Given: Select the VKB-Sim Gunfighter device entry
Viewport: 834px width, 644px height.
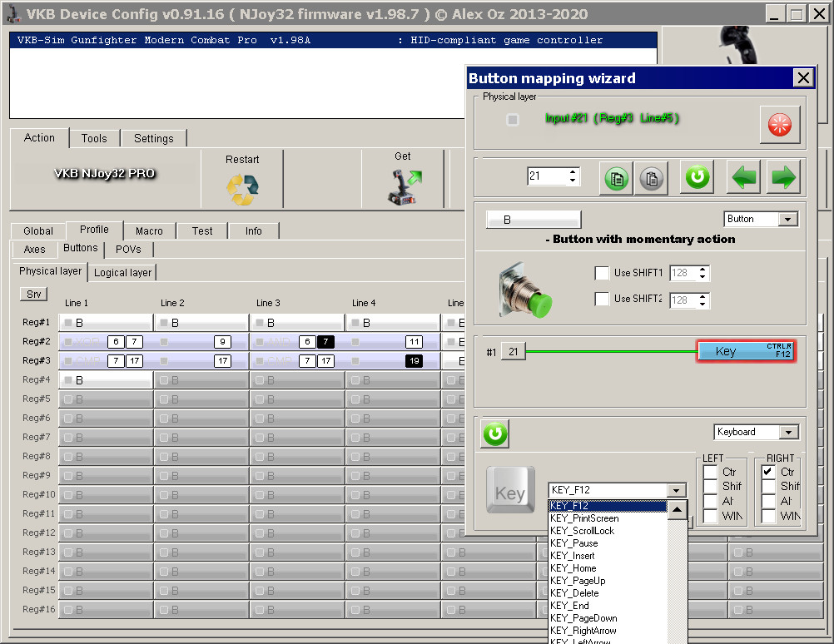Looking at the screenshot, I should 333,41.
